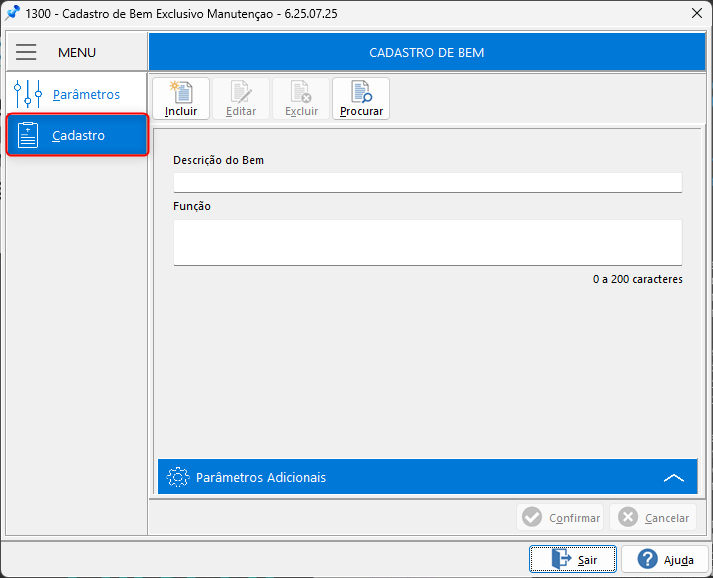Close the Cadastro de Bem window
The height and width of the screenshot is (578, 713).
pos(697,13)
